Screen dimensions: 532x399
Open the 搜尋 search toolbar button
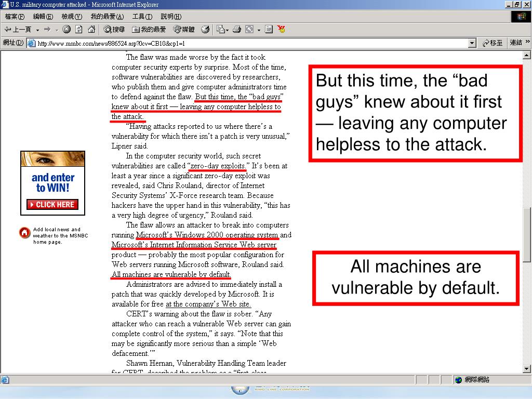114,30
